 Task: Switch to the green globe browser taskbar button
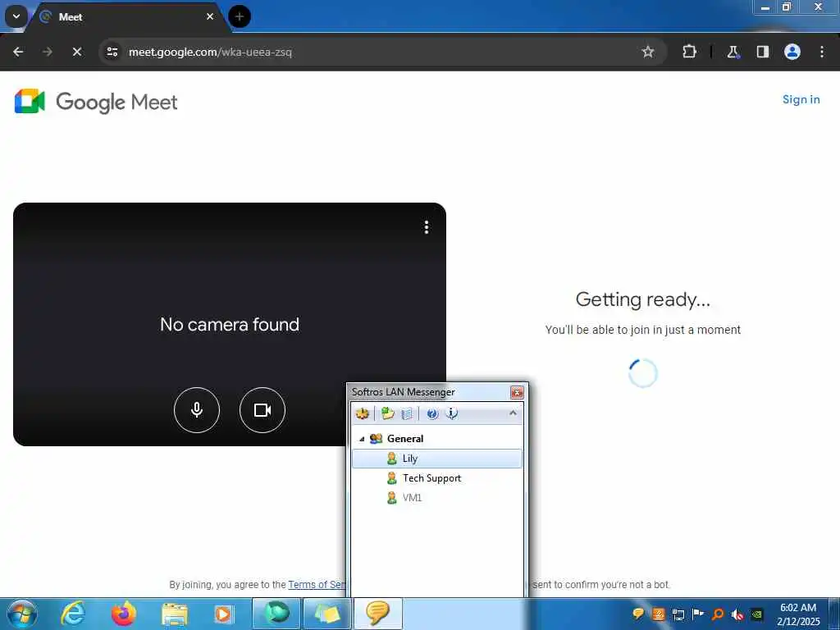(276, 614)
